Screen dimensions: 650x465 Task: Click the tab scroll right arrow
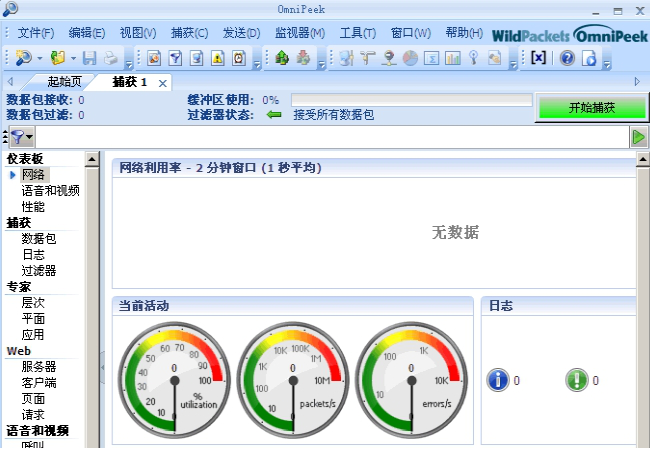click(638, 82)
